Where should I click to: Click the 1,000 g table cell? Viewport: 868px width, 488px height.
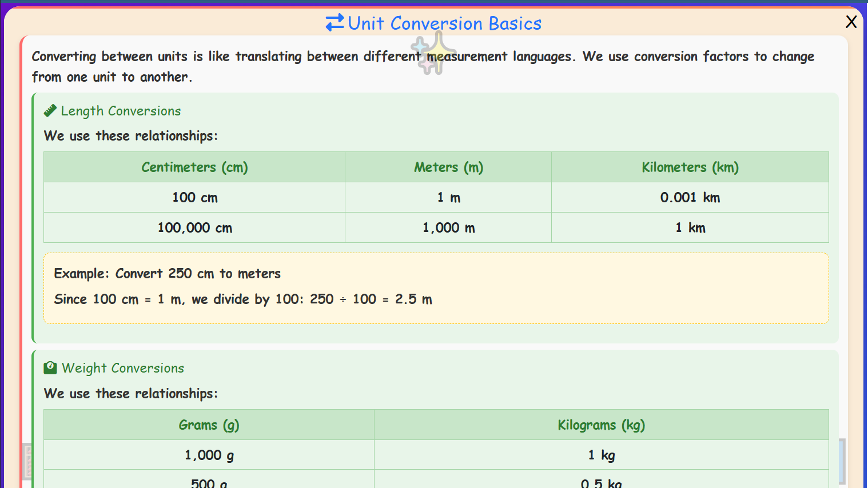[x=209, y=455]
